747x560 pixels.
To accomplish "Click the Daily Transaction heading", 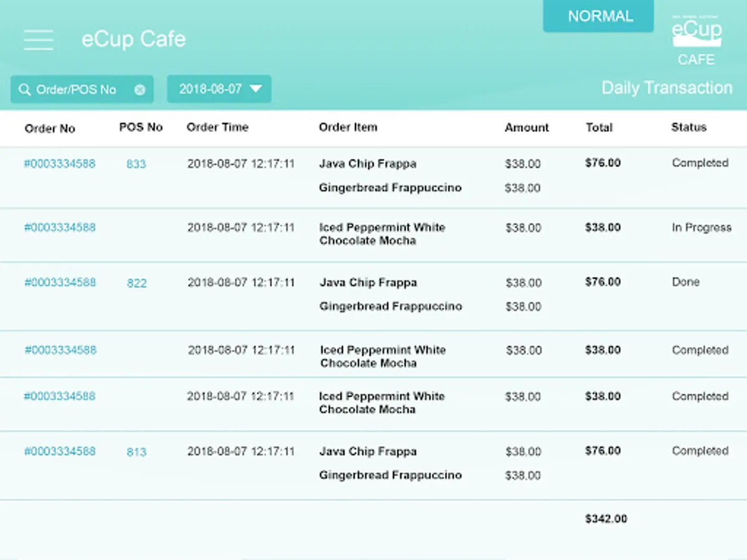I will point(667,88).
